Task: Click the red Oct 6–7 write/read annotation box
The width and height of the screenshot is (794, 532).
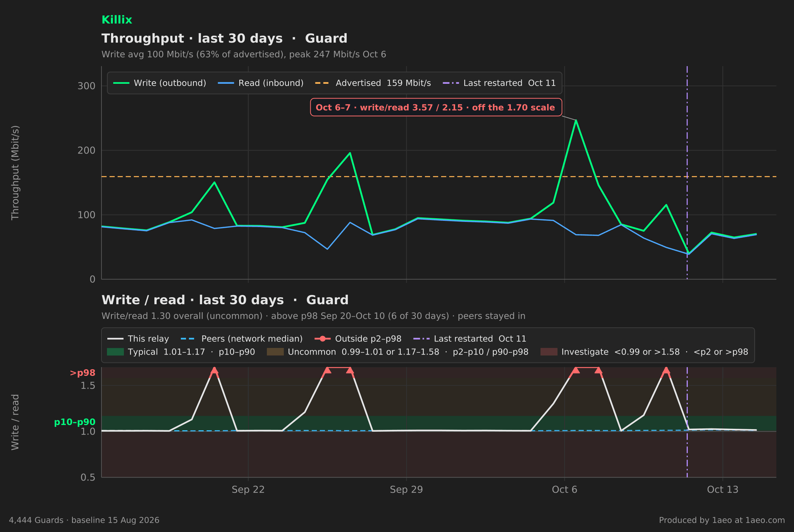Action: pos(436,107)
